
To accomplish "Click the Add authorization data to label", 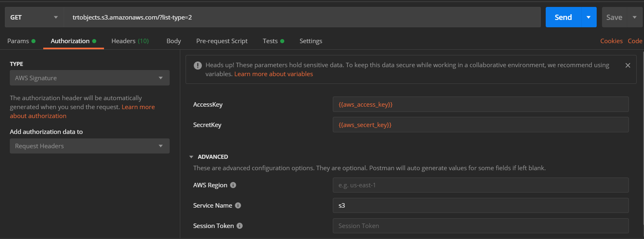I will click(46, 132).
